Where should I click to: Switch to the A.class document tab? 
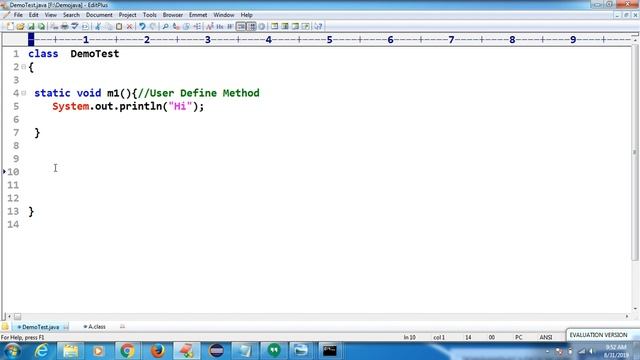click(96, 327)
